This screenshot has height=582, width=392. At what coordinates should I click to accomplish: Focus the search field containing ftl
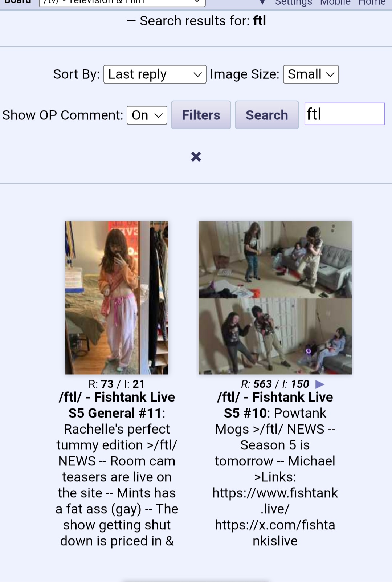344,114
